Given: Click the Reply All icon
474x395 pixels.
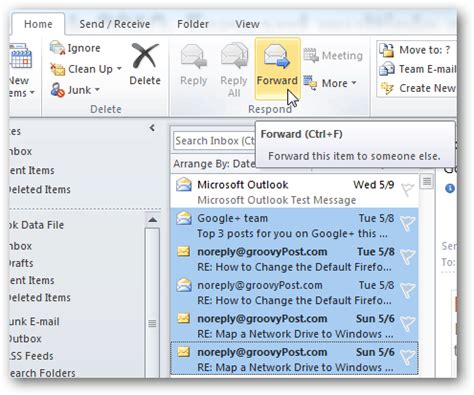Looking at the screenshot, I should (x=234, y=56).
